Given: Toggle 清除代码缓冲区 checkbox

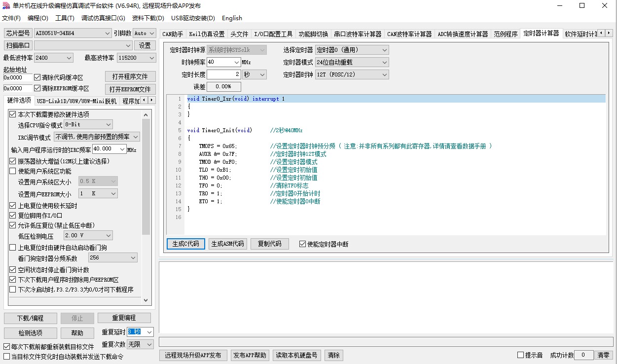Looking at the screenshot, I should [x=37, y=77].
